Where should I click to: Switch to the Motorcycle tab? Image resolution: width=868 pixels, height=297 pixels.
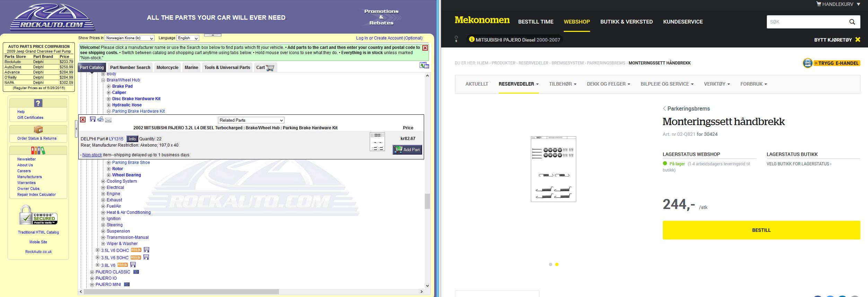pyautogui.click(x=167, y=68)
